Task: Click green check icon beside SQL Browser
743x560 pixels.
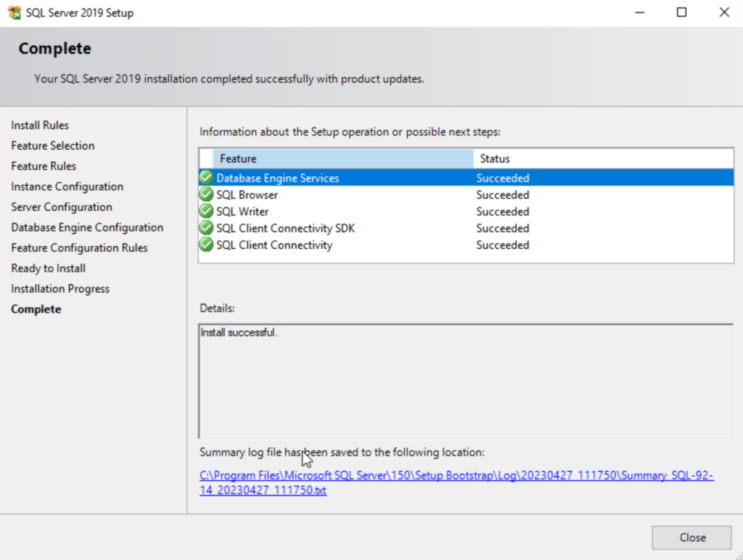Action: [x=206, y=194]
